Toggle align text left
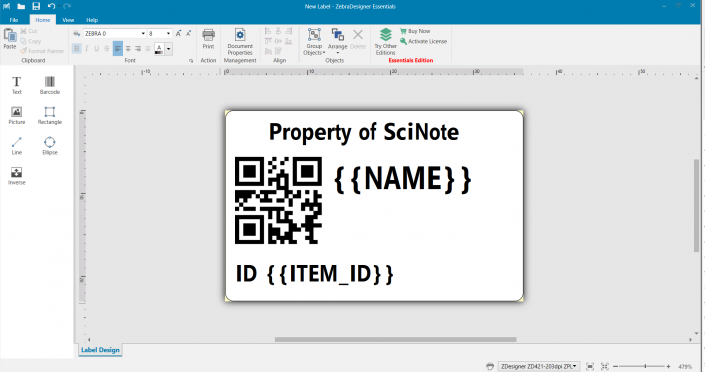The image size is (705, 372). (118, 49)
